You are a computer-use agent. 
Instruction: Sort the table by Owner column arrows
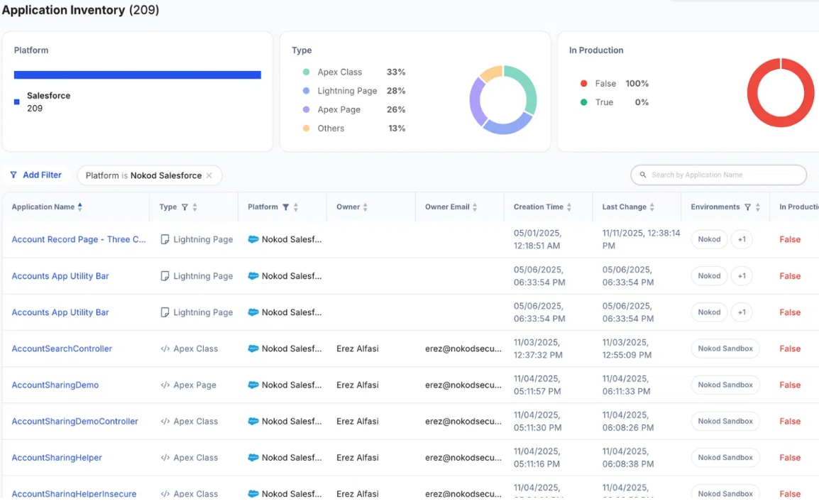point(365,207)
